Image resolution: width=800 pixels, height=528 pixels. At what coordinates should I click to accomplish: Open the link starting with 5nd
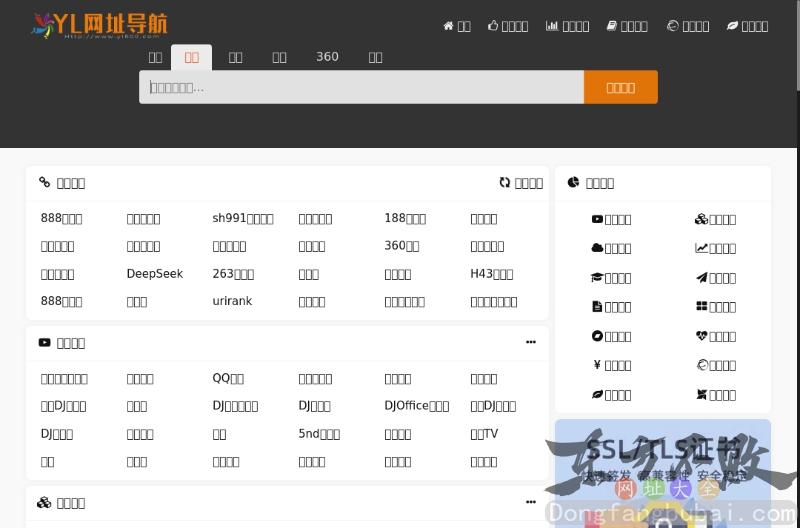tap(319, 434)
